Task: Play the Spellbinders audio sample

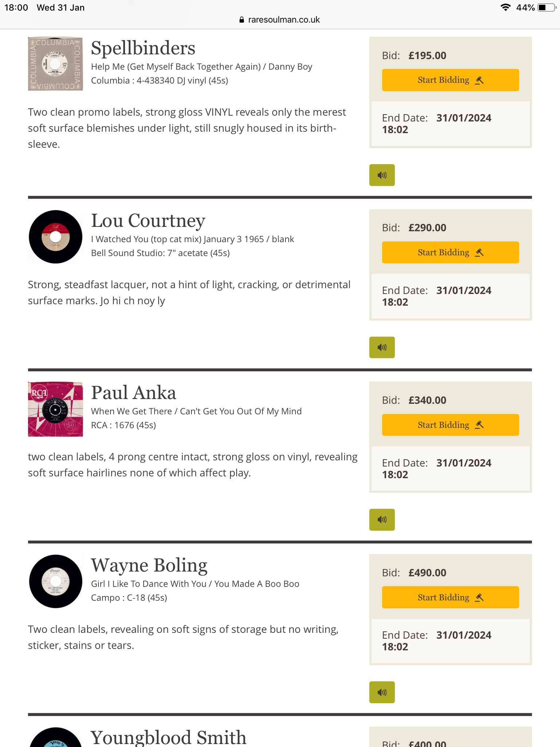Action: (x=382, y=175)
